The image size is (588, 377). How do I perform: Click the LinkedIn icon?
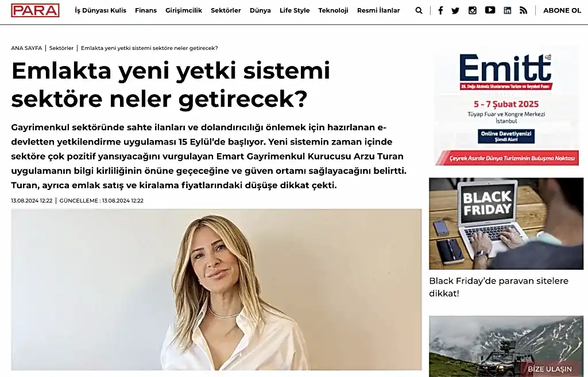(x=508, y=10)
